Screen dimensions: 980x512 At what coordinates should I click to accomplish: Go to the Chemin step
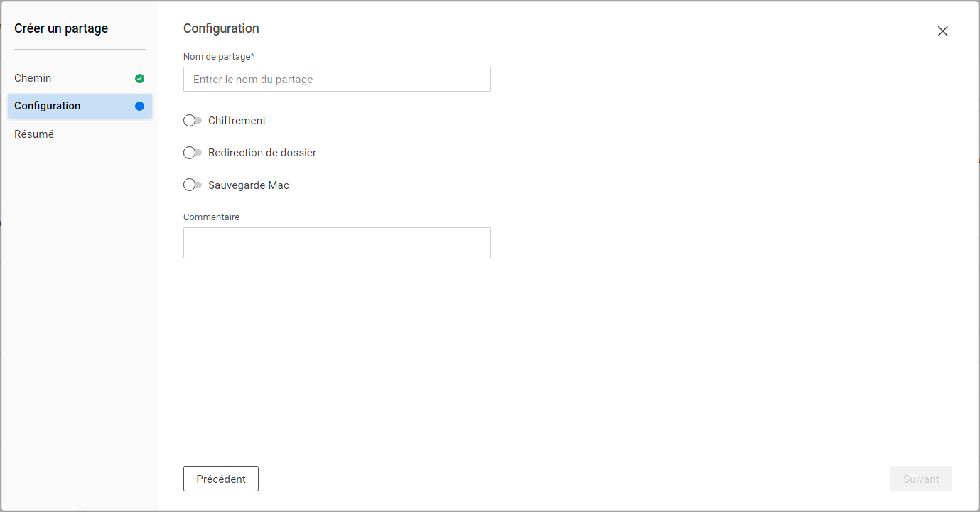click(33, 78)
